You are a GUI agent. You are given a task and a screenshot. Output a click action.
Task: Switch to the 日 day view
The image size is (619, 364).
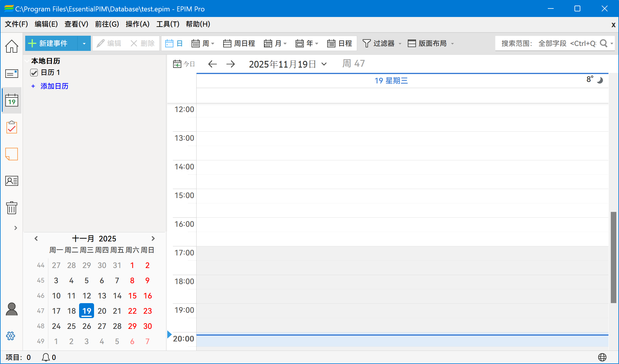tap(174, 44)
